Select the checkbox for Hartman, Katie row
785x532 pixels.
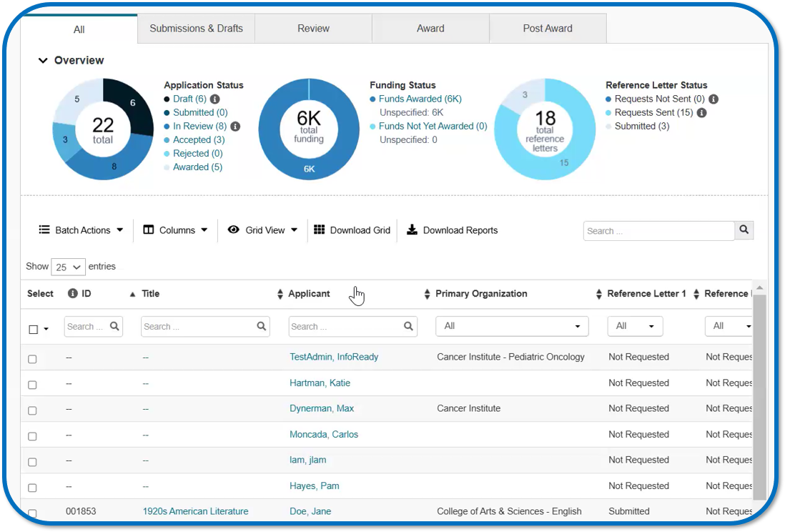[32, 385]
